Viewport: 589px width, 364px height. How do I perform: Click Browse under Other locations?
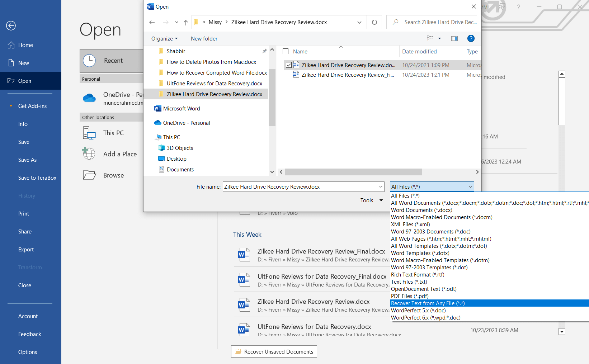point(114,175)
